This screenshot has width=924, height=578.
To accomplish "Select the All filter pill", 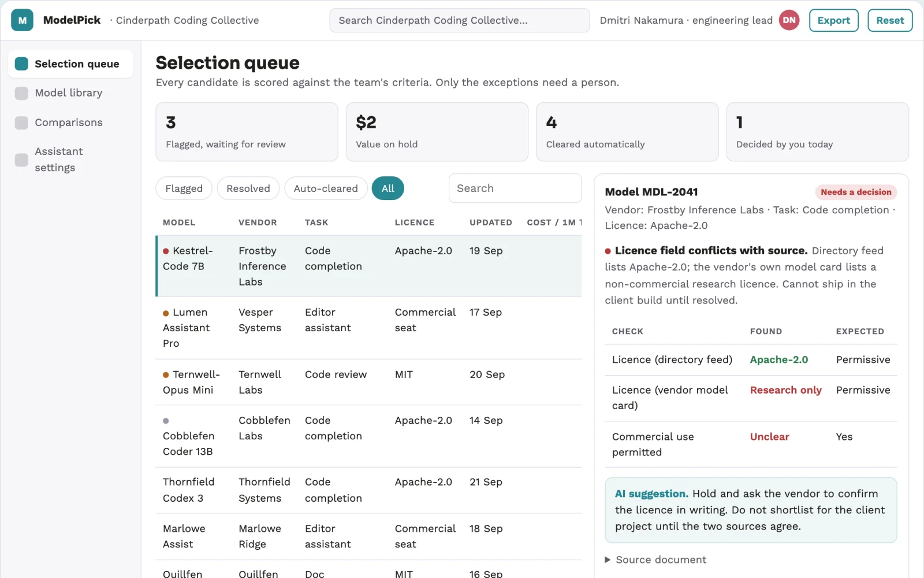I will 388,188.
